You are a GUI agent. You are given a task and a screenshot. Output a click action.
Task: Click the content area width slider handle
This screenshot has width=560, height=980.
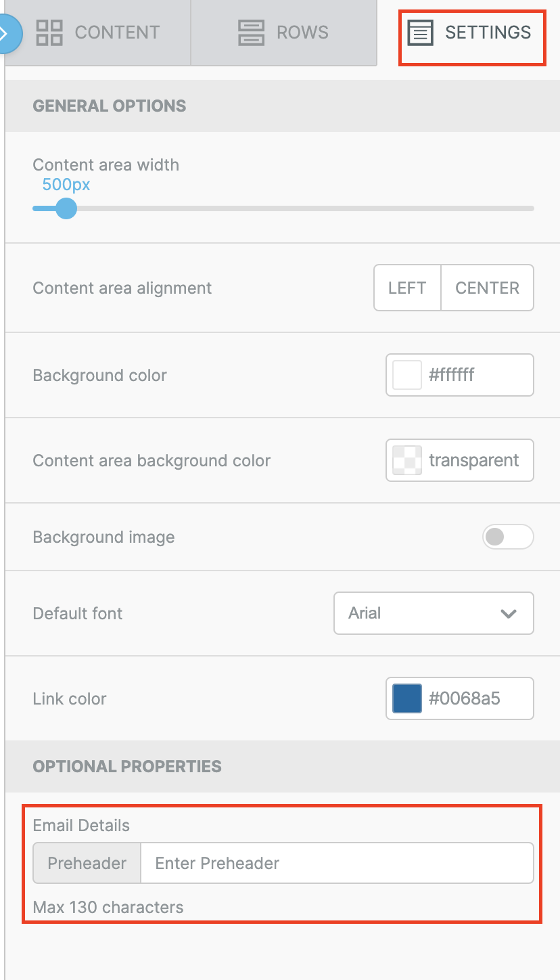tap(66, 208)
